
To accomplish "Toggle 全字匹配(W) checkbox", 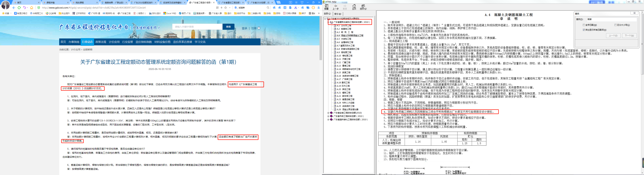I will pyautogui.click(x=584, y=25).
